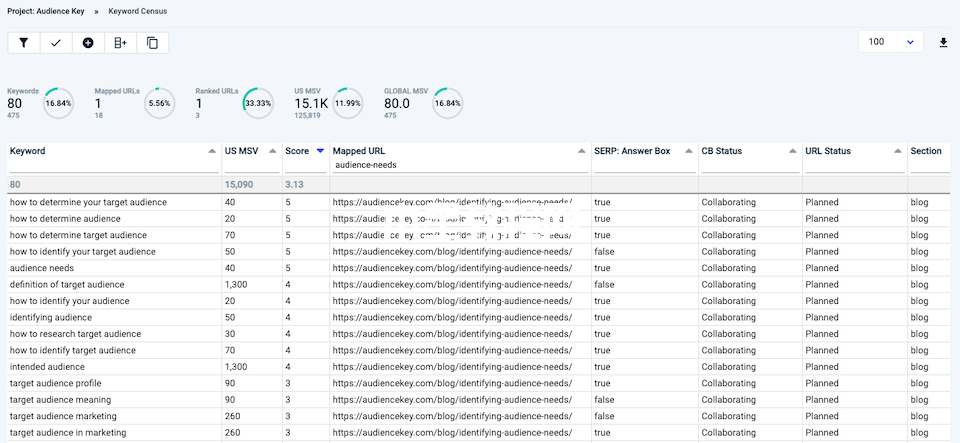This screenshot has height=443, width=960.
Task: Click 'false' in 'target audience meaning' row
Action: click(604, 400)
